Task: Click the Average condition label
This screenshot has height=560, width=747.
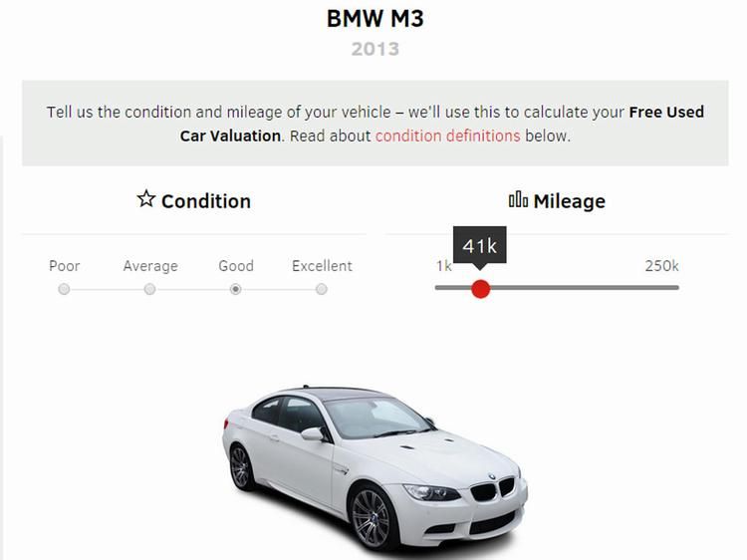Action: 150,266
